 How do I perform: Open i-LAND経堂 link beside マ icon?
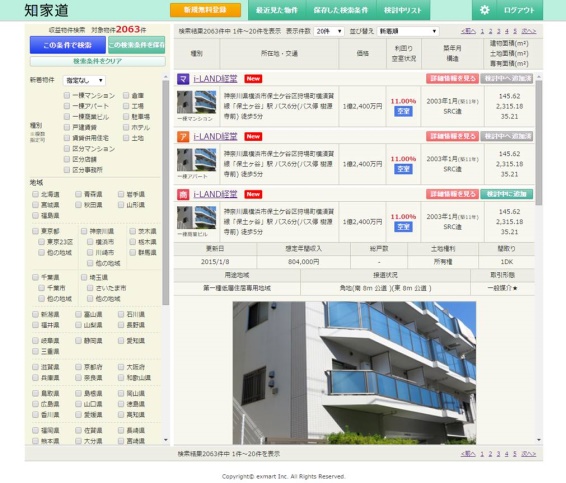point(215,79)
